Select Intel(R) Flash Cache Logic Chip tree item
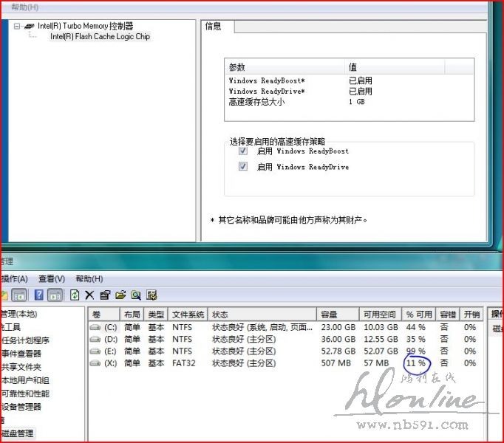 point(100,36)
